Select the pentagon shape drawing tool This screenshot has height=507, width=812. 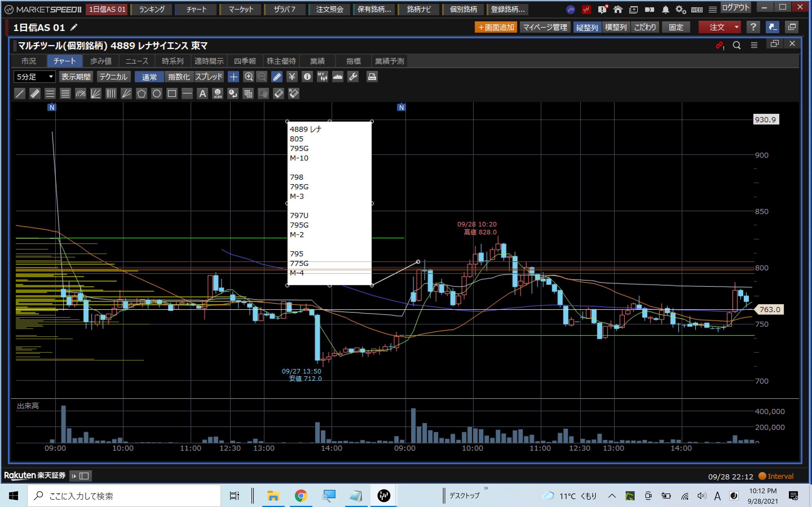pyautogui.click(x=141, y=94)
